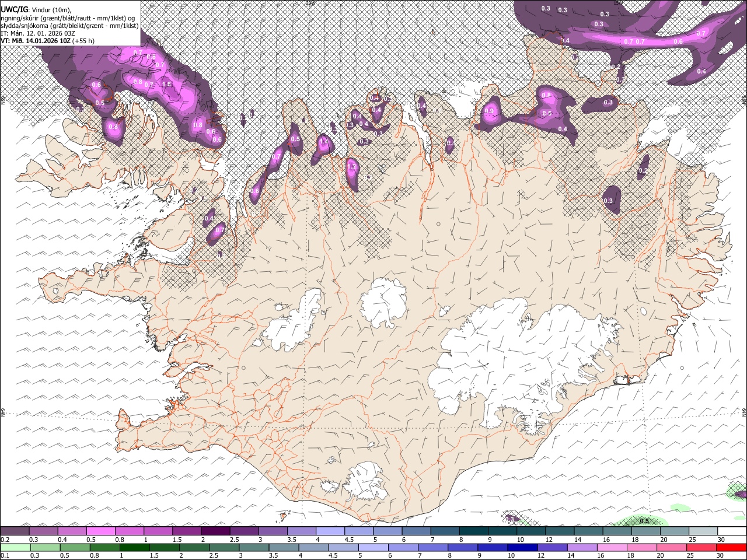This screenshot has height=560, width=747.
Task: Click the "VT: Mið. 14.01.2026 10Z (+55 h)" line
Action: (x=47, y=41)
